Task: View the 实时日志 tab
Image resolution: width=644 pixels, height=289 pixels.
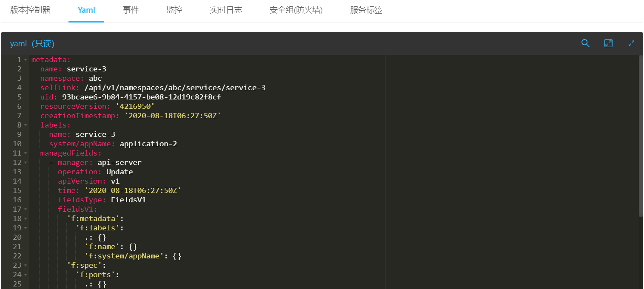Action: click(x=226, y=10)
